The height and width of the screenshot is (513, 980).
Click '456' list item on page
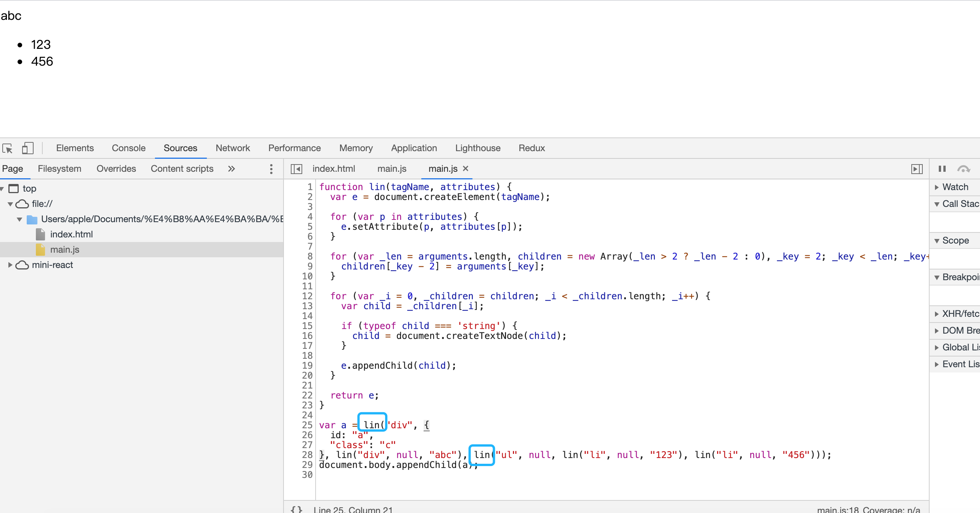(42, 61)
